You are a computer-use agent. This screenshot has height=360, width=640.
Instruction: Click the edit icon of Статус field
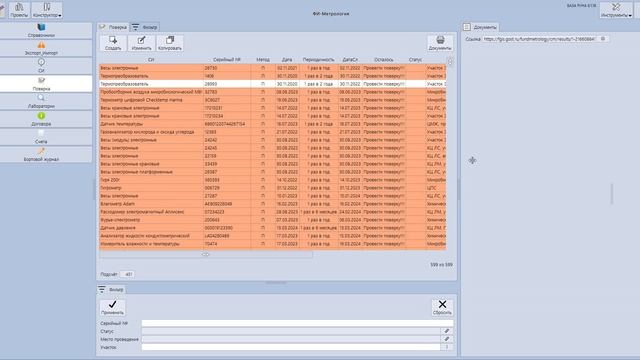[x=447, y=331]
